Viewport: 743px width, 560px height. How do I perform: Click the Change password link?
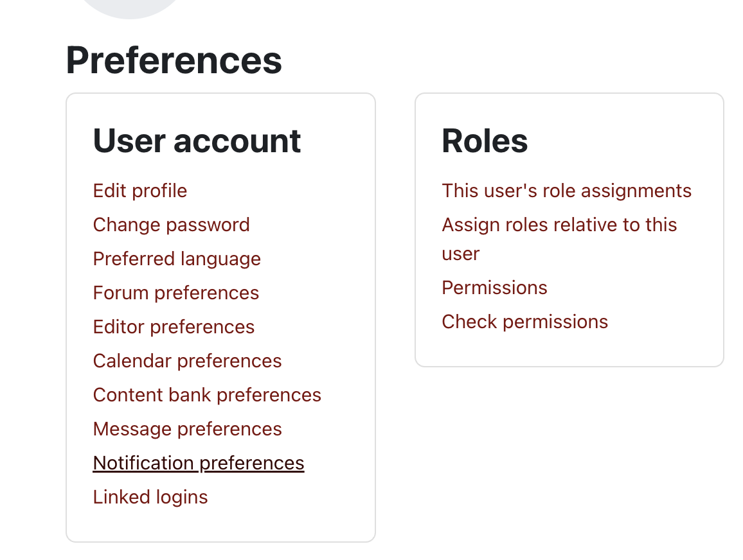pos(171,225)
